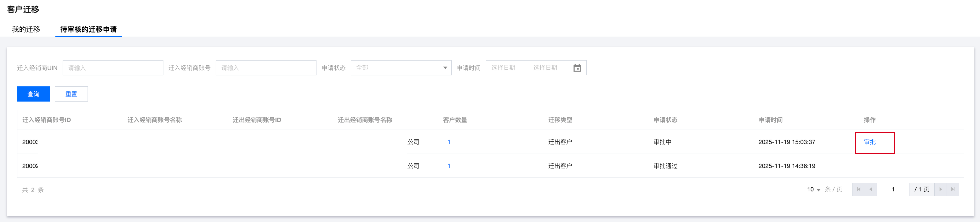Viewport: 980px width, 222px height.
Task: Click the second 选择日期 end date field
Action: click(545, 68)
